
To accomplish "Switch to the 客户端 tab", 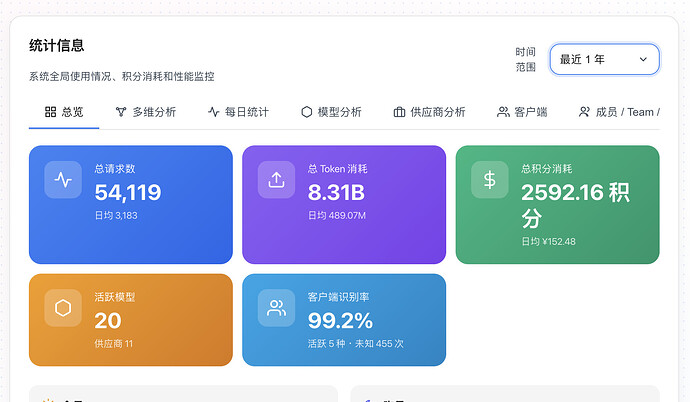I will 522,112.
